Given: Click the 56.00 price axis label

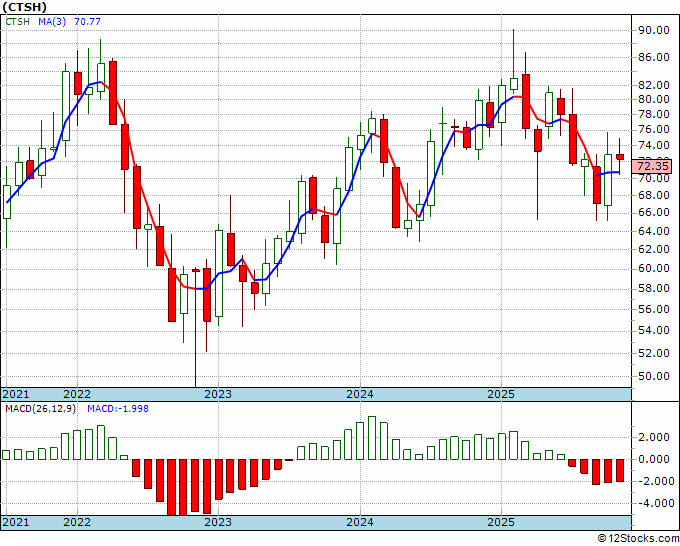Looking at the screenshot, I should (x=654, y=309).
